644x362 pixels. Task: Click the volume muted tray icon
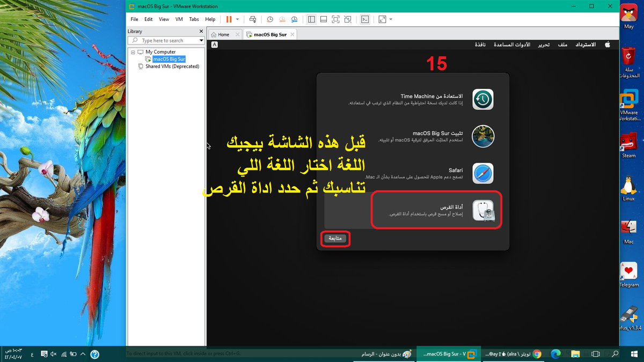point(53,354)
